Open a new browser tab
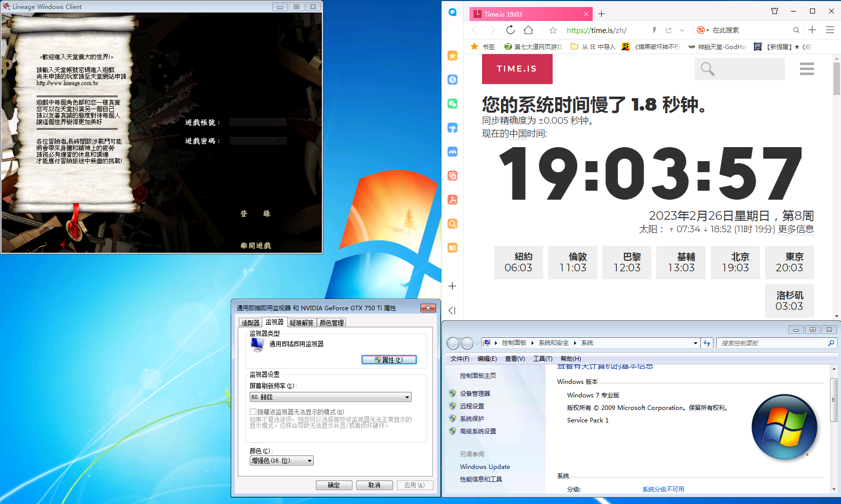841x504 pixels. 601,14
